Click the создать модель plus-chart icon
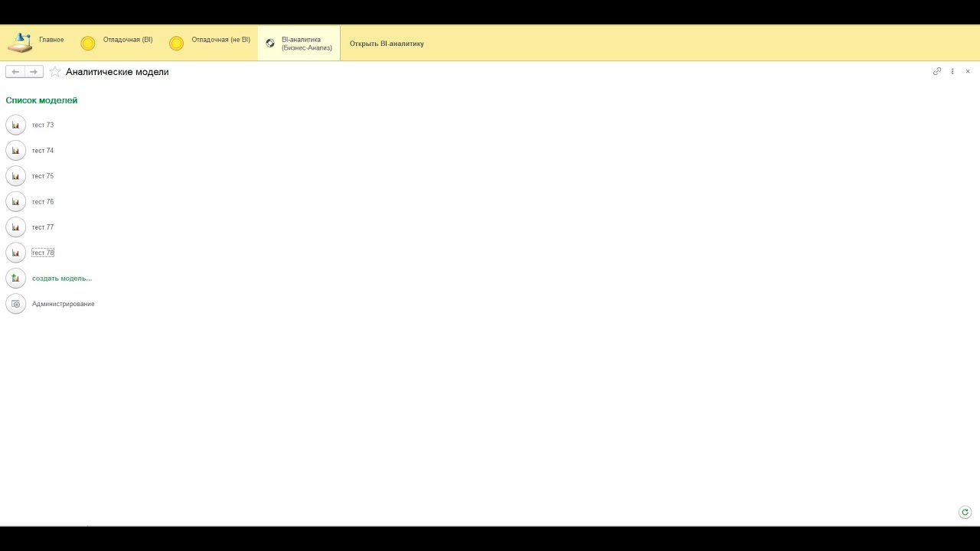Viewport: 980px width, 551px height. [x=15, y=279]
